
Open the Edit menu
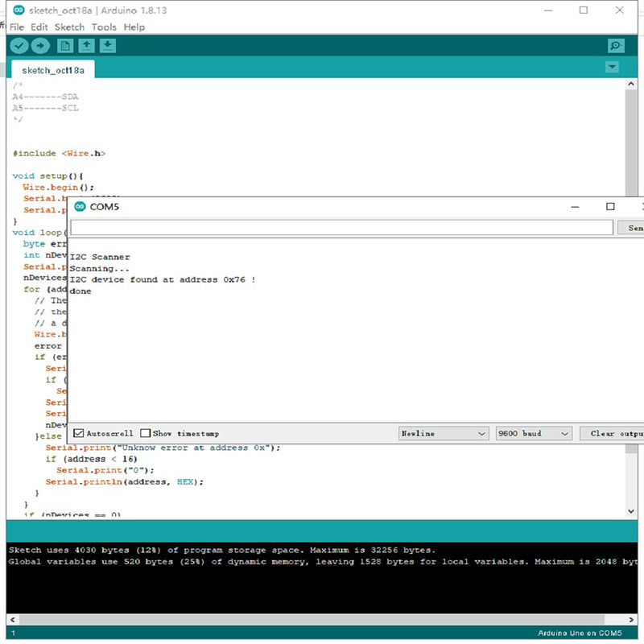coord(39,27)
